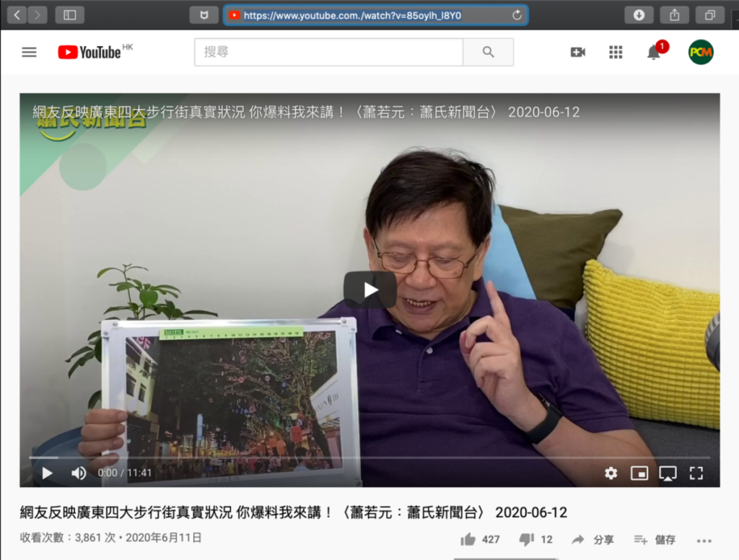Click the AirPlay icon in player
The height and width of the screenshot is (560, 739).
668,473
